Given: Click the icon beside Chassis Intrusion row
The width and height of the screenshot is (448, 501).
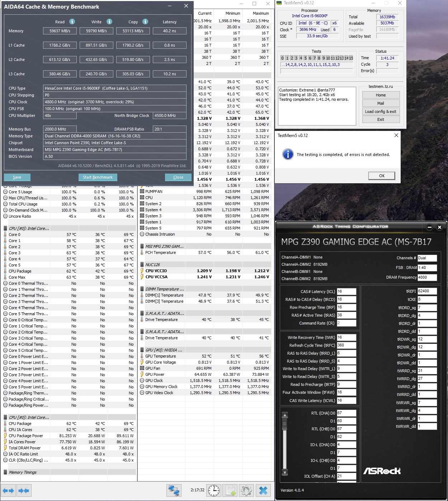Looking at the screenshot, I should point(142,234).
